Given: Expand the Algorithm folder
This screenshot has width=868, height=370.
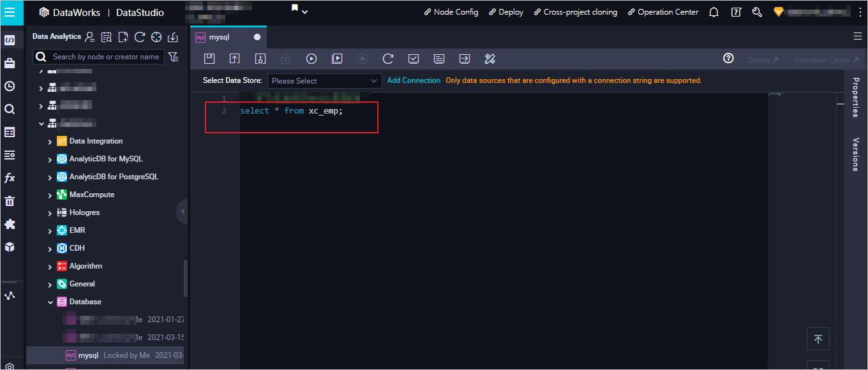Looking at the screenshot, I should (x=50, y=267).
